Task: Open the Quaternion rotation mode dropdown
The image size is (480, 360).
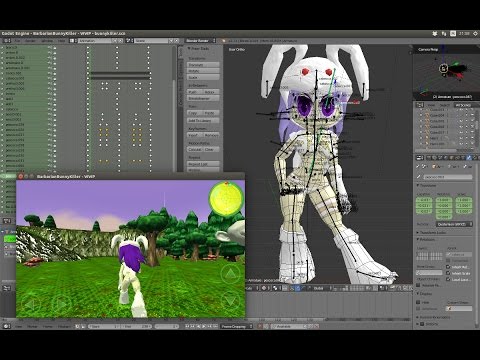Action: (x=454, y=224)
